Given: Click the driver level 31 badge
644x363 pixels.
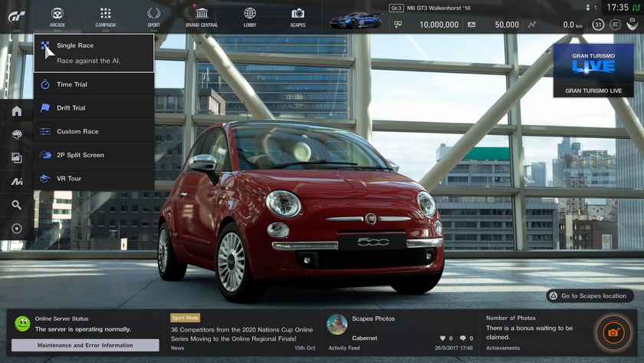Looking at the screenshot, I should (598, 25).
